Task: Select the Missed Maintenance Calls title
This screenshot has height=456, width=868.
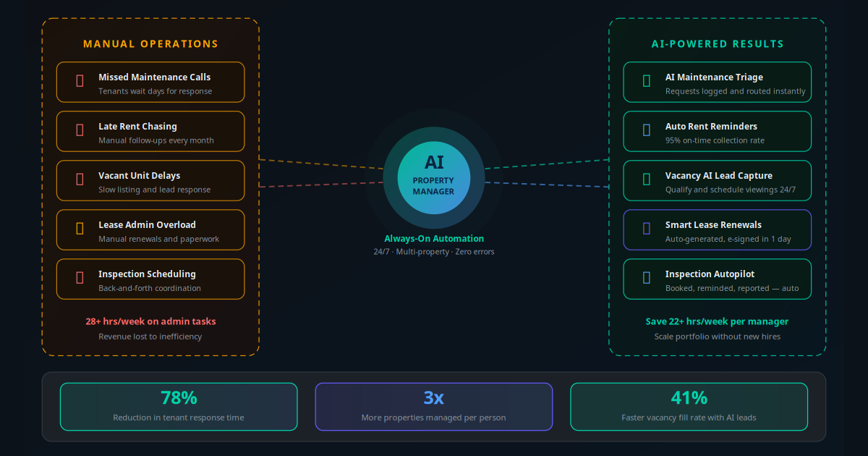Action: tap(155, 77)
